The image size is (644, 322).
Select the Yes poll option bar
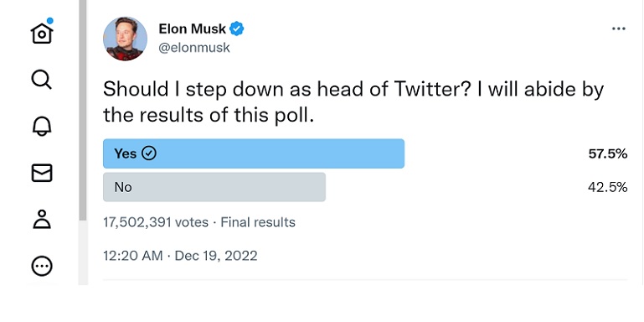click(x=254, y=153)
